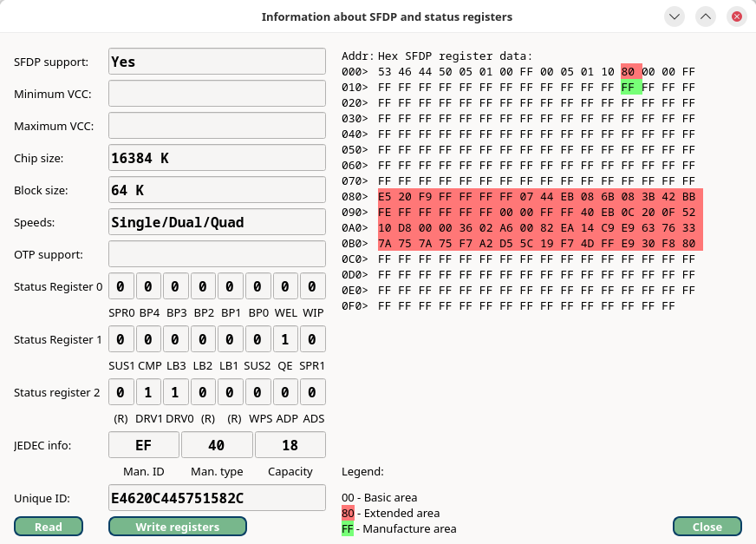
Task: Toggle the BP0 protection bit
Action: 257,285
